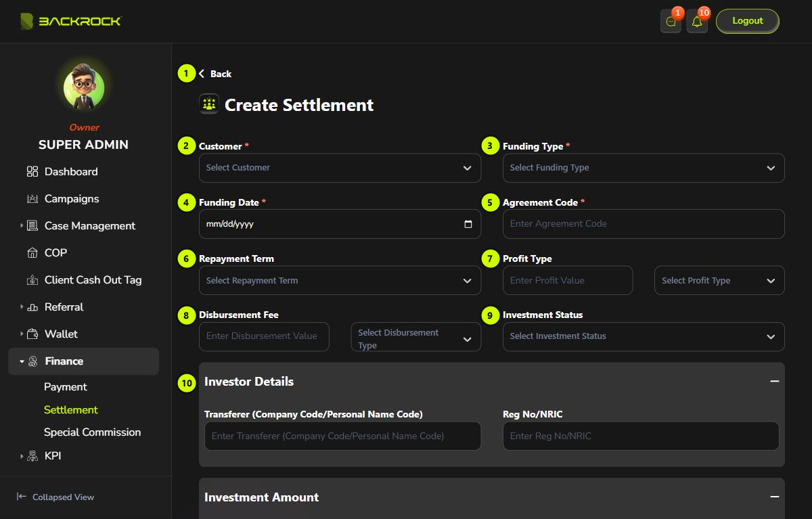Click the Enter Disbursement Value field
This screenshot has width=812, height=519.
(264, 336)
